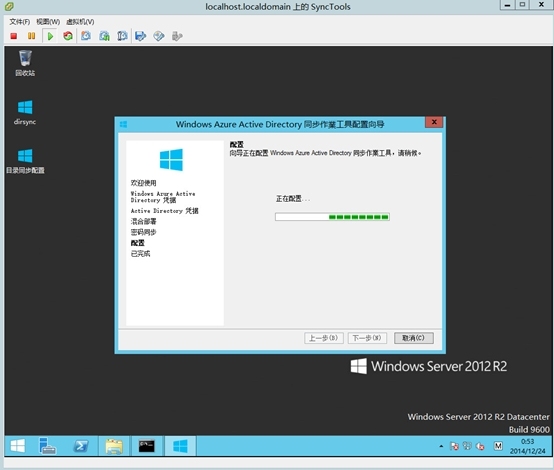This screenshot has height=470, width=554.
Task: Select Windows Azure Active Directory 凭据 step
Action: [163, 197]
